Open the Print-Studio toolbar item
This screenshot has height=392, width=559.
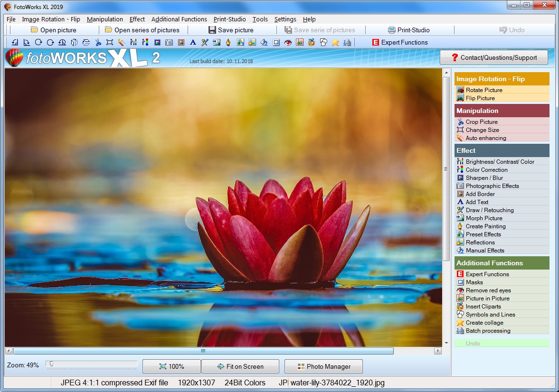(x=409, y=29)
